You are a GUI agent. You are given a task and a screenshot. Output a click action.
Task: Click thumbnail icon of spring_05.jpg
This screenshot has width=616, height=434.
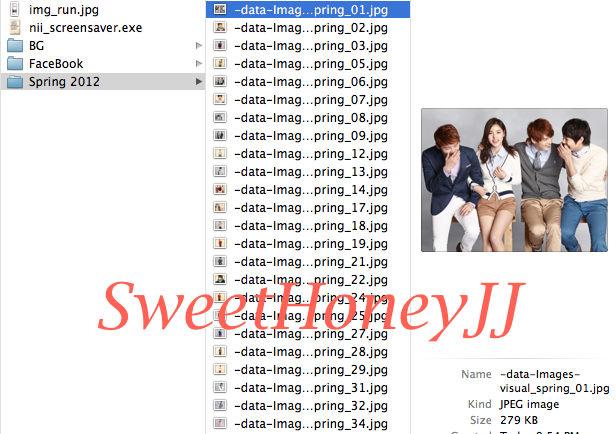pos(220,63)
